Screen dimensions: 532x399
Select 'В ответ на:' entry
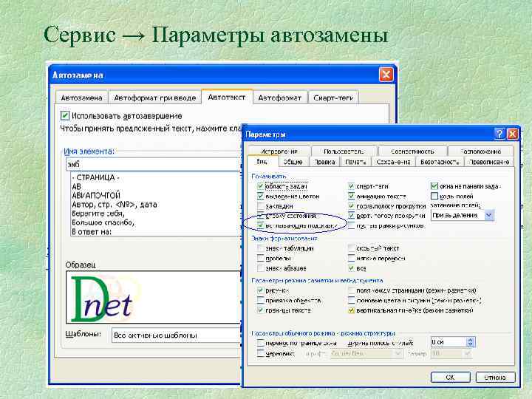point(92,232)
